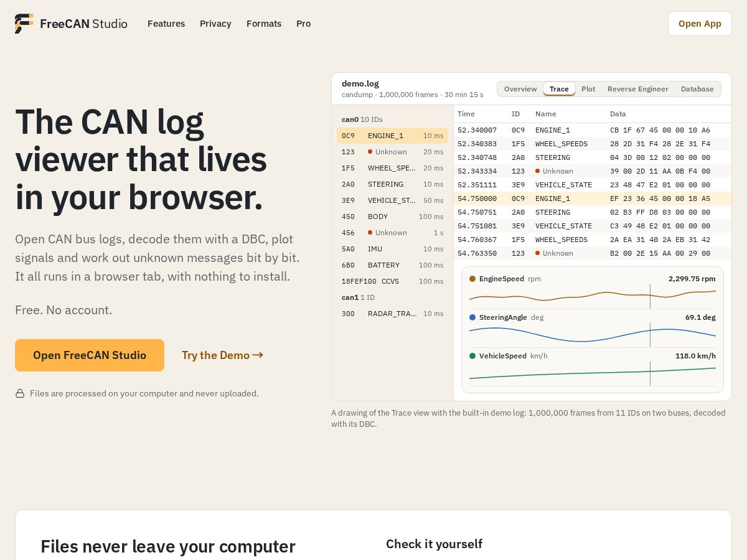Click trace row with time 52.340007

593,130
